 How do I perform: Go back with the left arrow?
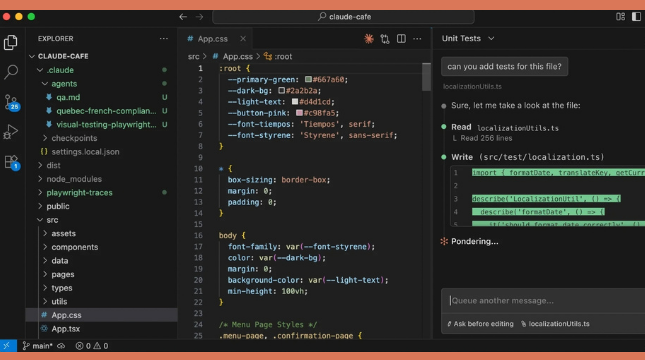click(183, 17)
